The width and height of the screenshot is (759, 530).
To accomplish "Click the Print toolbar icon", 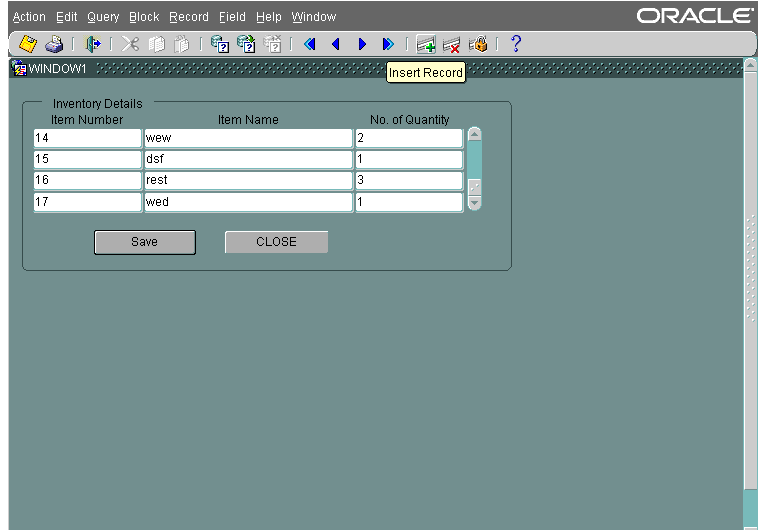I will [54, 44].
